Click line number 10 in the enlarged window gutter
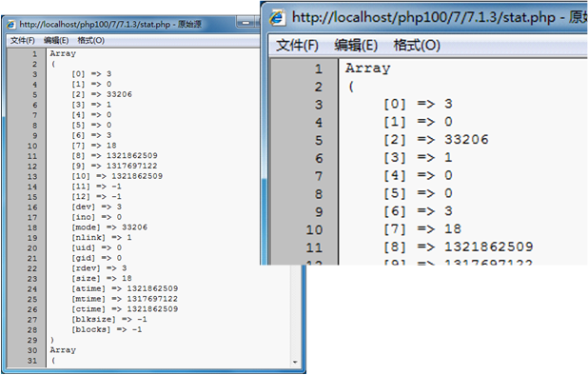This screenshot has width=588, height=375. point(314,230)
